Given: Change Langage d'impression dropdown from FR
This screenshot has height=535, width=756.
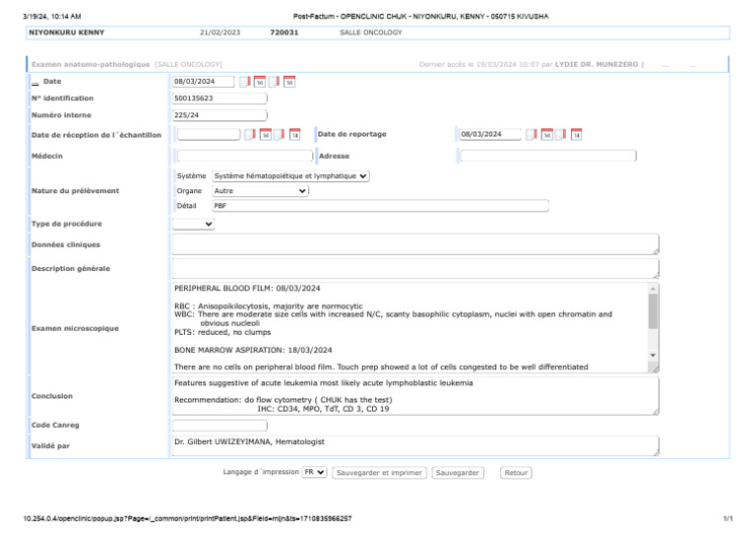Looking at the screenshot, I should [314, 473].
